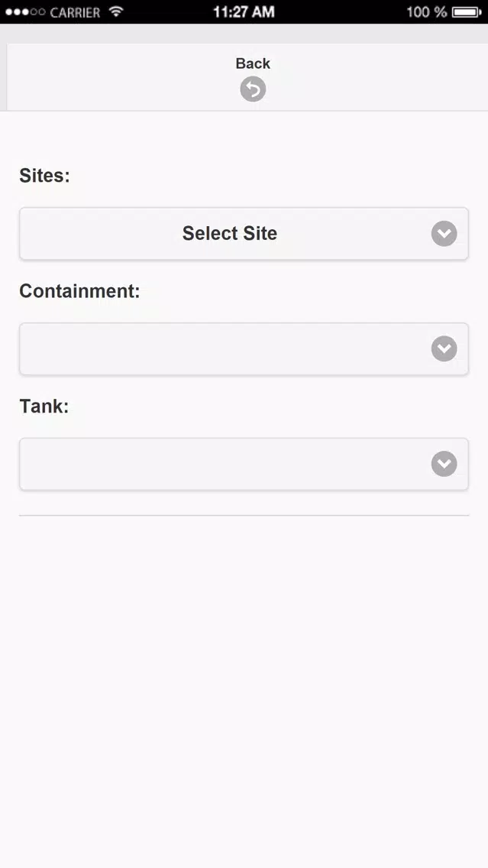Image resolution: width=488 pixels, height=868 pixels.
Task: Tap the 11:27 AM clock
Action: coord(244,11)
